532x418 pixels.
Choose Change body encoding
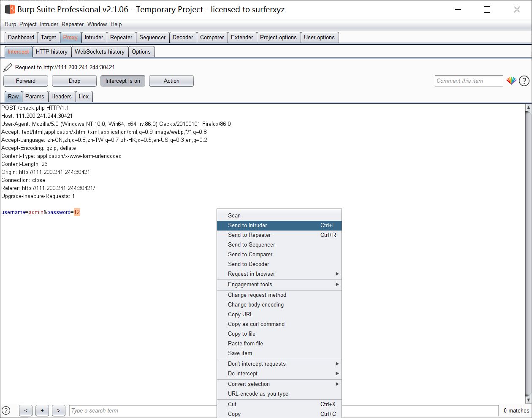279,304
